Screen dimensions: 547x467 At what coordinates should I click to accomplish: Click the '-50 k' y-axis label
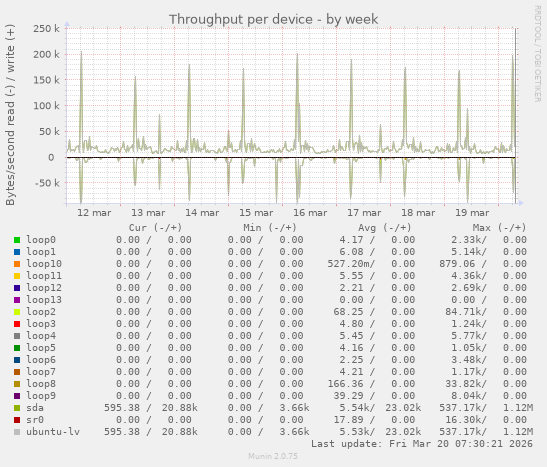(x=47, y=183)
